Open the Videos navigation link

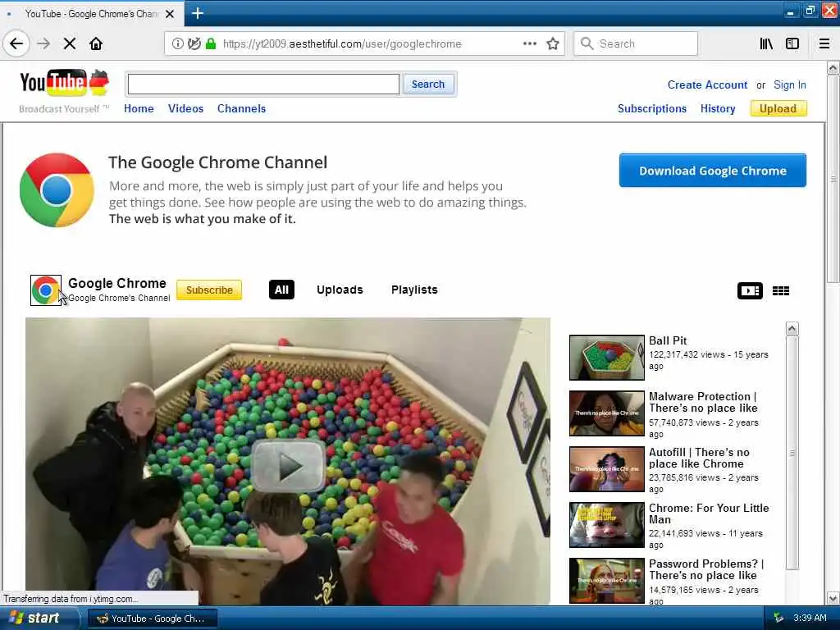(x=185, y=108)
